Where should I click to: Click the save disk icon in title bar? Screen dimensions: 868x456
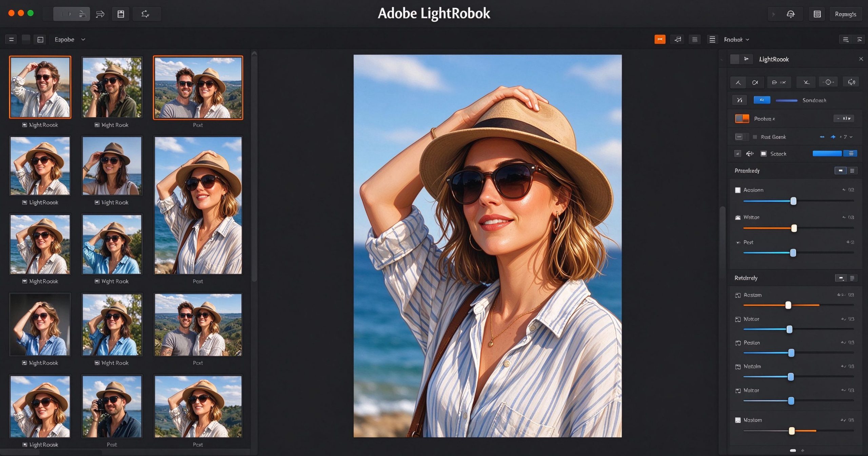click(121, 14)
